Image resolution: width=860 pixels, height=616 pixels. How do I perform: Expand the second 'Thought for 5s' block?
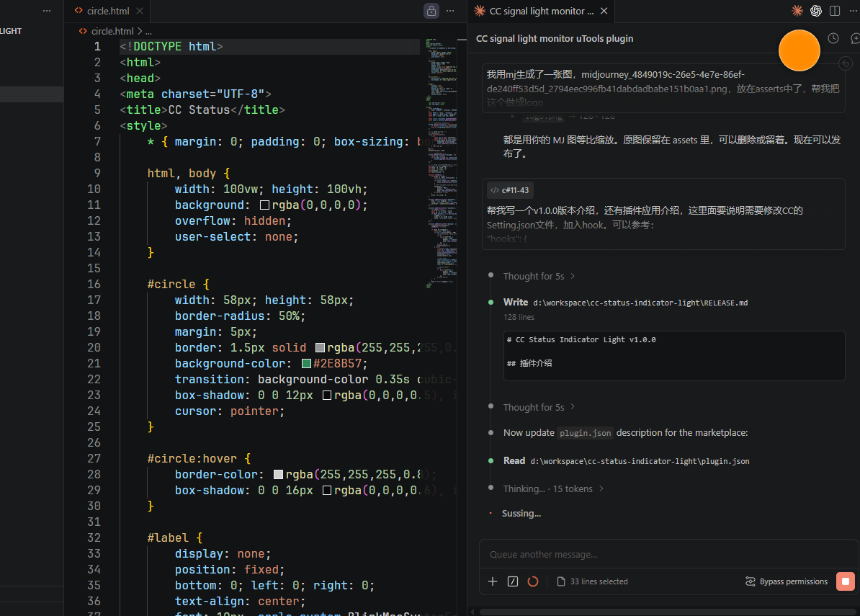click(x=539, y=407)
